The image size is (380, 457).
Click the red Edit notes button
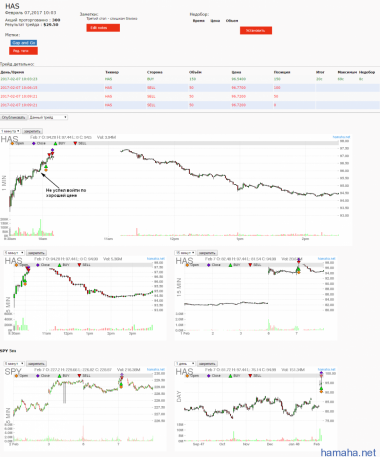[x=103, y=28]
